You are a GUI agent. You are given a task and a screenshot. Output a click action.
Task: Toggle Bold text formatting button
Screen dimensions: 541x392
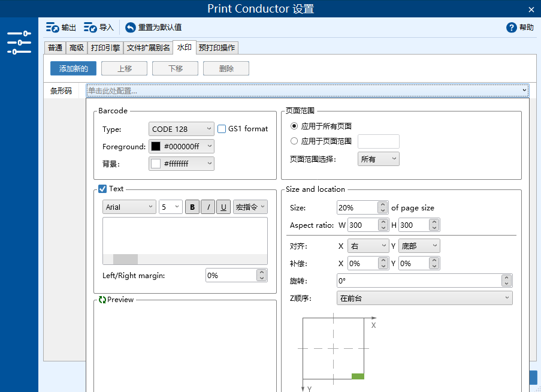coord(192,207)
